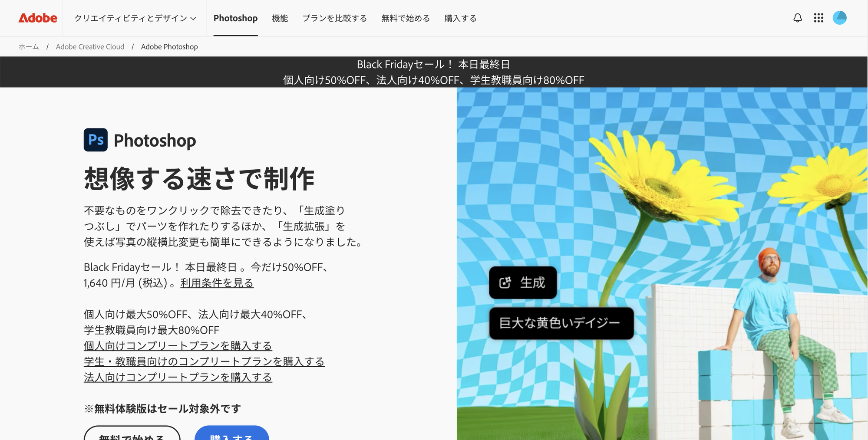The image size is (868, 440).
Task: Click the Adobe logo
Action: click(38, 18)
